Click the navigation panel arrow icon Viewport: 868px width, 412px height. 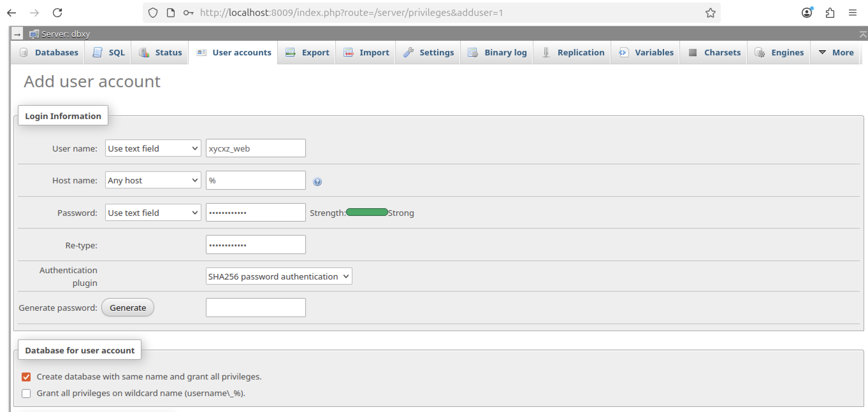pyautogui.click(x=17, y=34)
